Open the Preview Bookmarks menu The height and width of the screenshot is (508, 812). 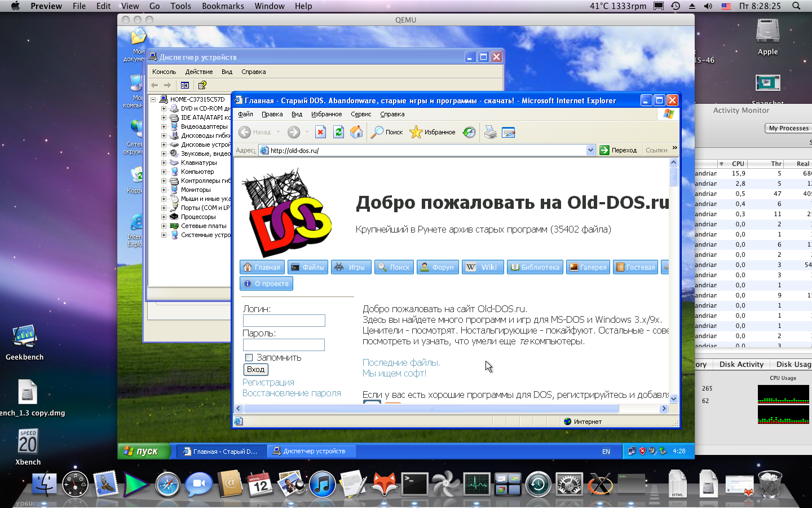(223, 6)
